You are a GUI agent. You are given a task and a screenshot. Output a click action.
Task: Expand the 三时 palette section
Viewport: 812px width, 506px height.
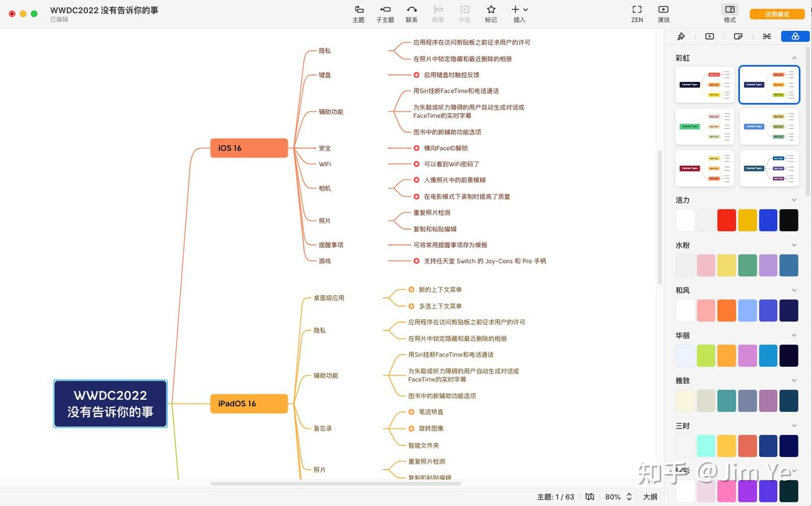[794, 426]
